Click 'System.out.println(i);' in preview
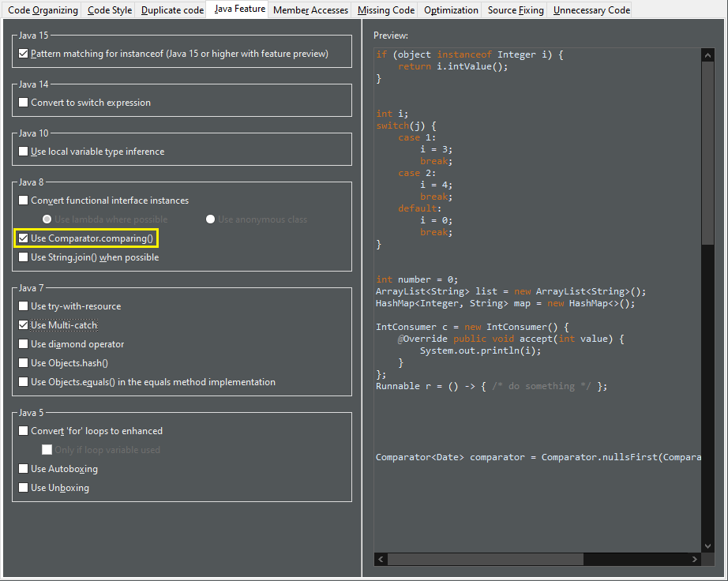Image resolution: width=728 pixels, height=581 pixels. (x=481, y=350)
